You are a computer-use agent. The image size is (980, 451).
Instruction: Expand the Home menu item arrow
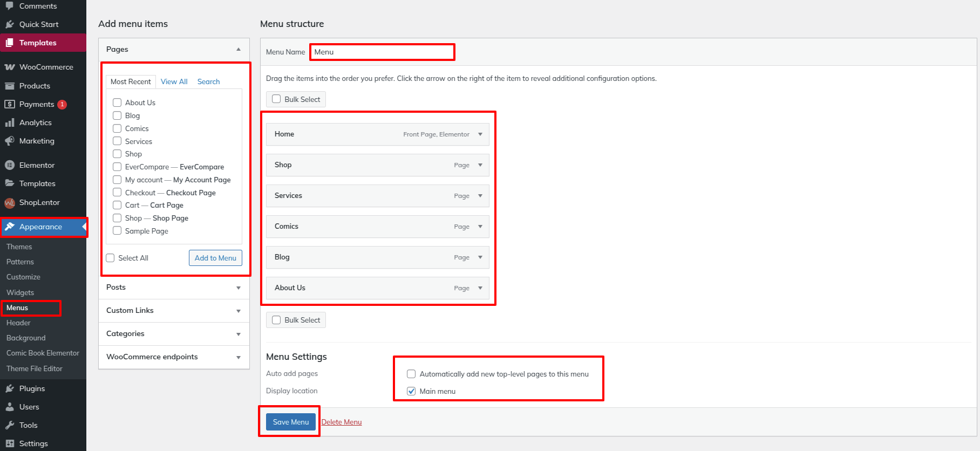point(480,134)
